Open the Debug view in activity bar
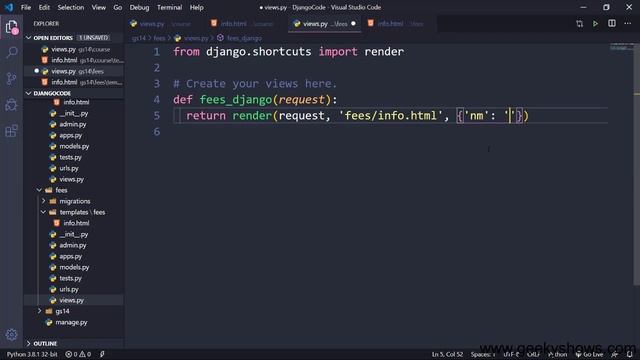The image size is (640, 360). 11,105
